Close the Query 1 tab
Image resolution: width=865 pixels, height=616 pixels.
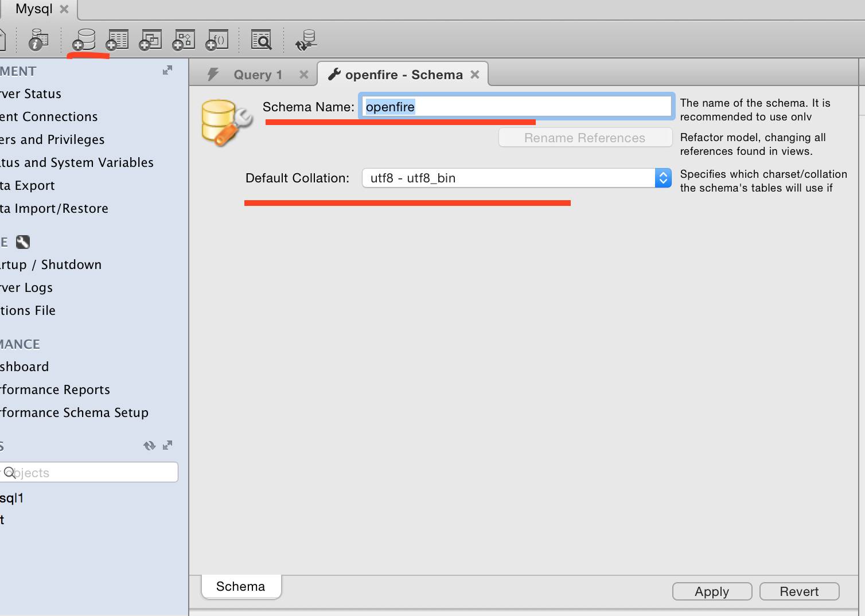pos(304,75)
